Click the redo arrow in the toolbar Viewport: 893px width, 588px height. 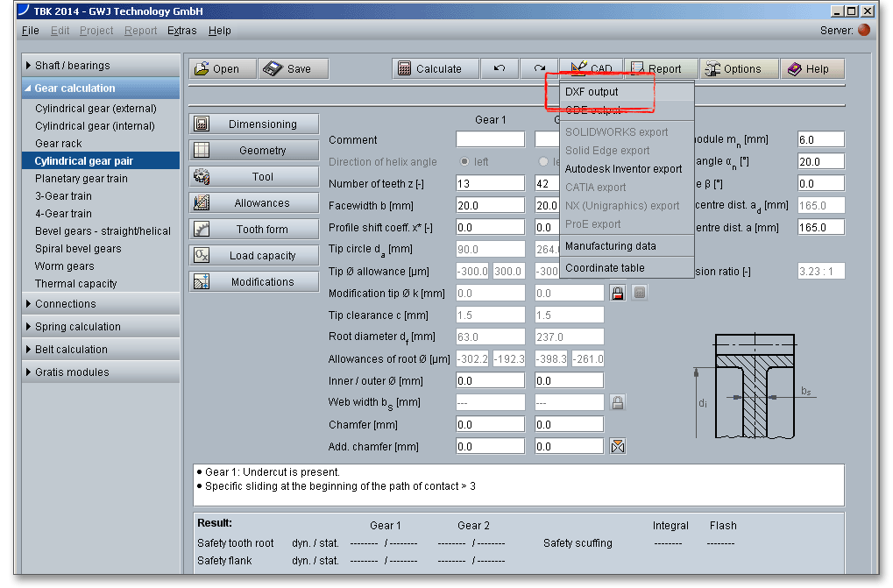pyautogui.click(x=540, y=69)
